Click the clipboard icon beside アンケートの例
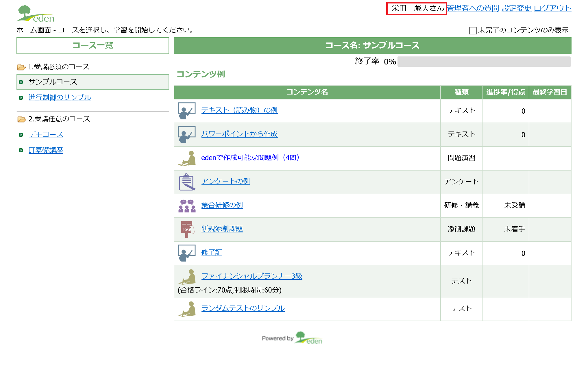588x370 pixels. [x=186, y=182]
